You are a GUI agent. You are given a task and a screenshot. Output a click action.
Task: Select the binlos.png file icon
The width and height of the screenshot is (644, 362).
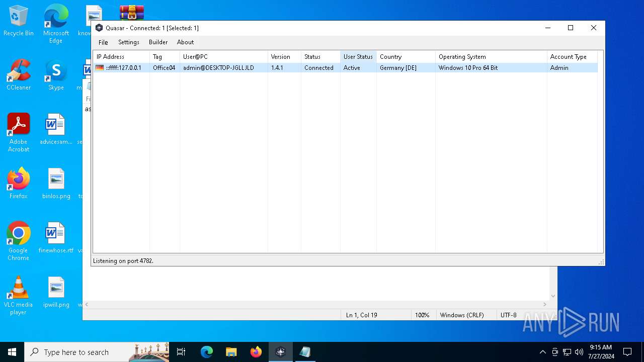pos(56,184)
